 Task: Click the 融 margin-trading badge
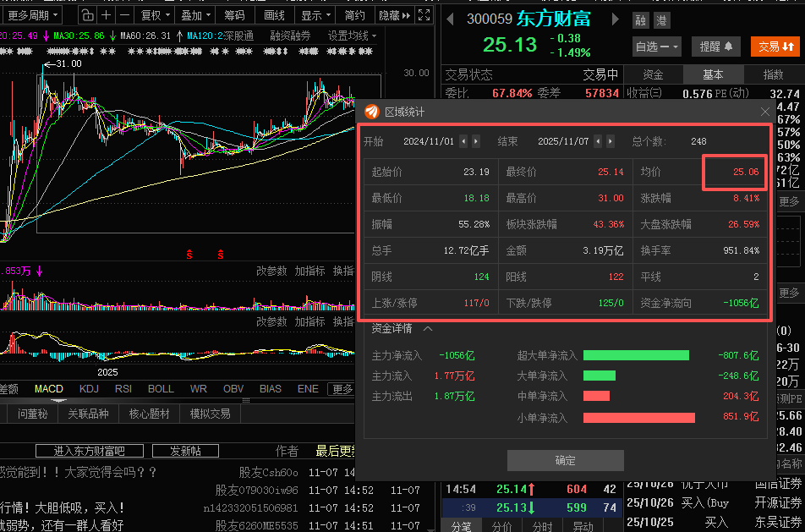[640, 20]
